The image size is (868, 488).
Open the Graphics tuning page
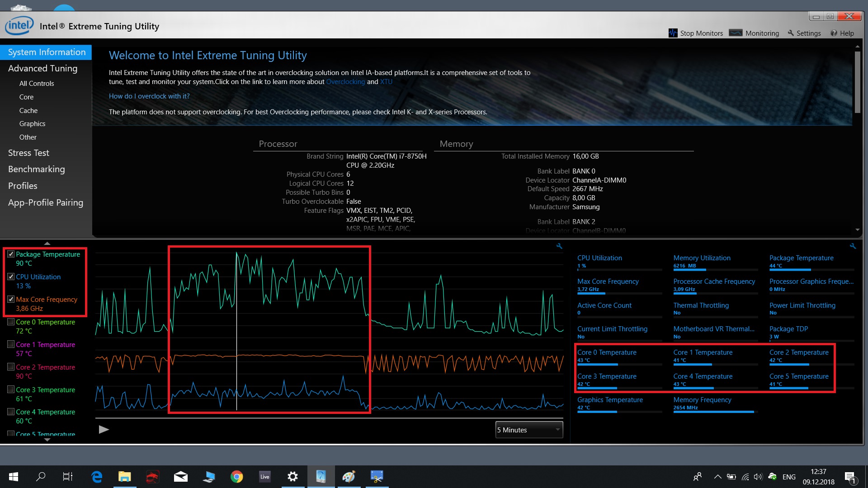point(32,123)
